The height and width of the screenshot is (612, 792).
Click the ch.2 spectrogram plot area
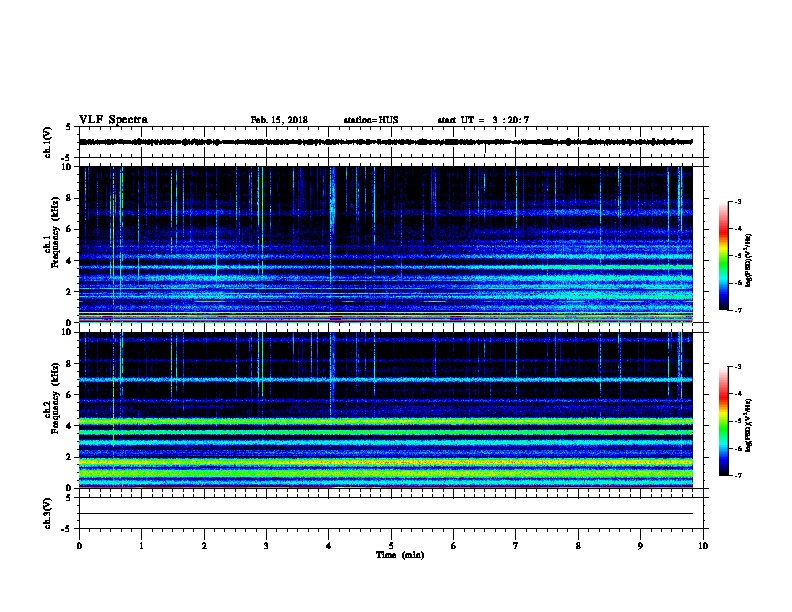(386, 410)
